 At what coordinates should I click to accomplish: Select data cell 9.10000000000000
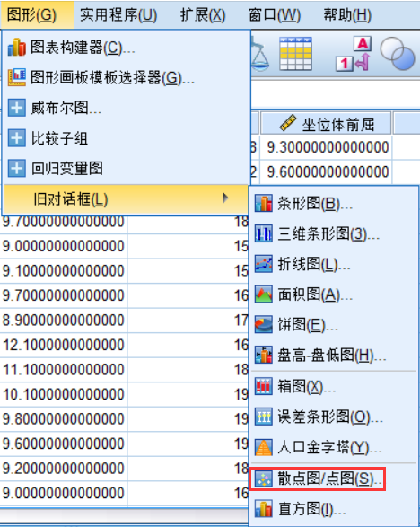64,271
